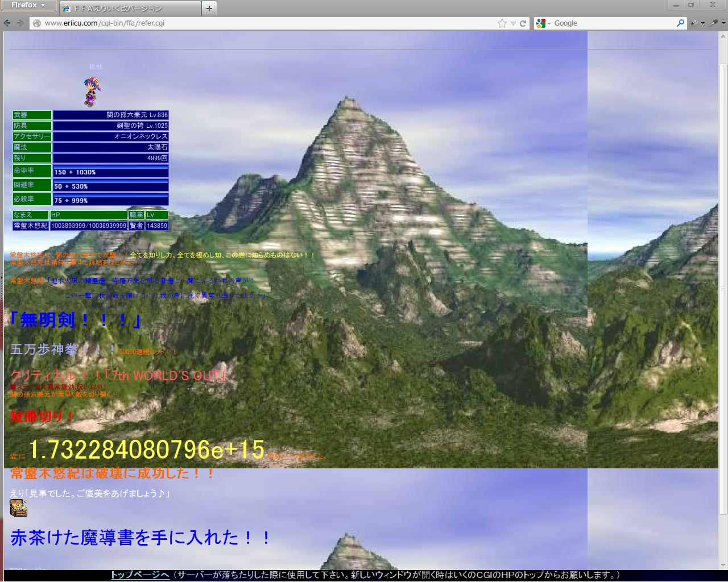
Task: Click the なまえ column header
Action: click(x=31, y=215)
